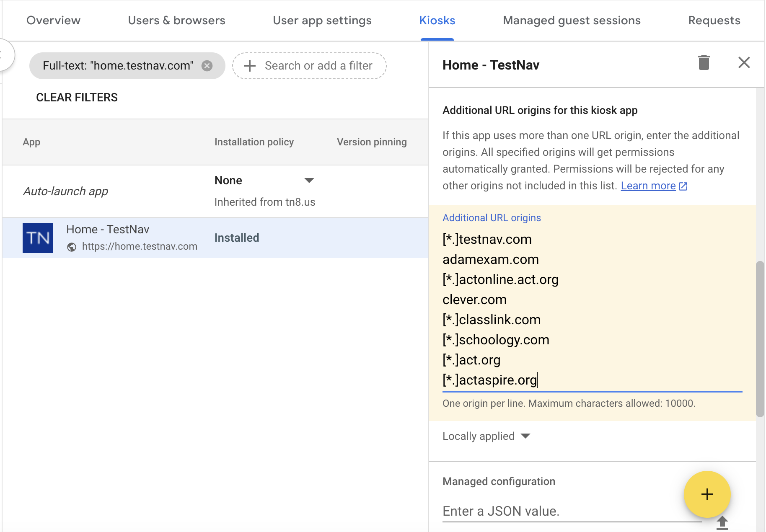Open the Users & browsers tab
Image resolution: width=766 pixels, height=532 pixels.
[x=176, y=21]
